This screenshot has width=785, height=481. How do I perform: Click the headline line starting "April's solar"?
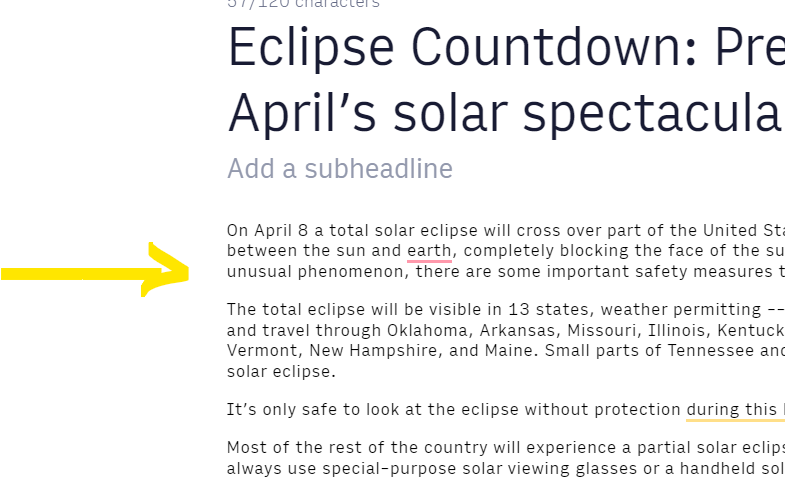(x=506, y=113)
